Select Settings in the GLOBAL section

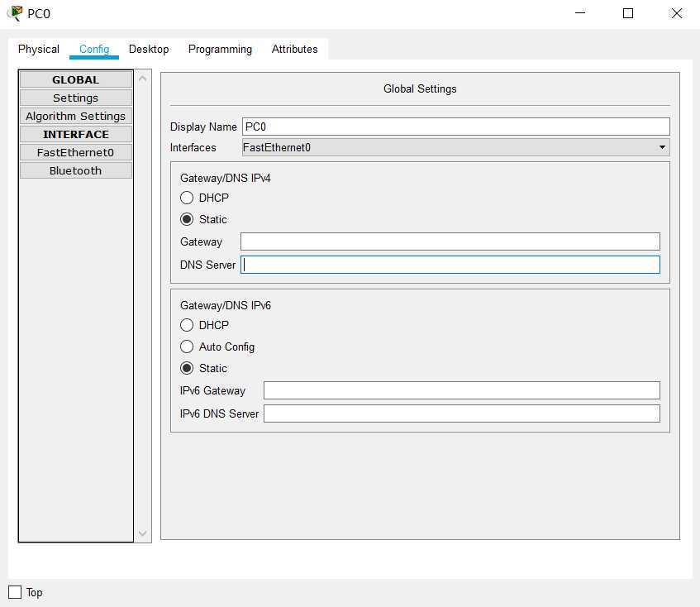pos(75,98)
